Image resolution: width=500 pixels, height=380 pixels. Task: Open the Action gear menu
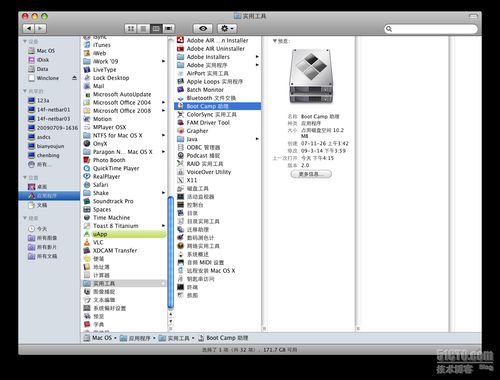coord(227,29)
